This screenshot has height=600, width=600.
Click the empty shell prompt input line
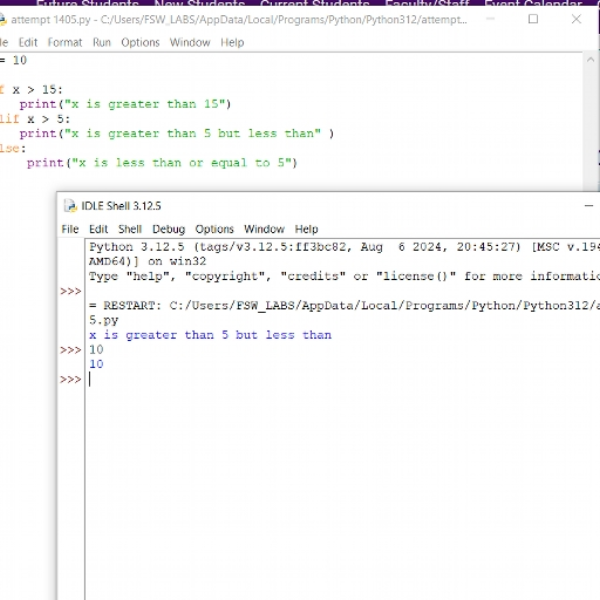[342, 379]
